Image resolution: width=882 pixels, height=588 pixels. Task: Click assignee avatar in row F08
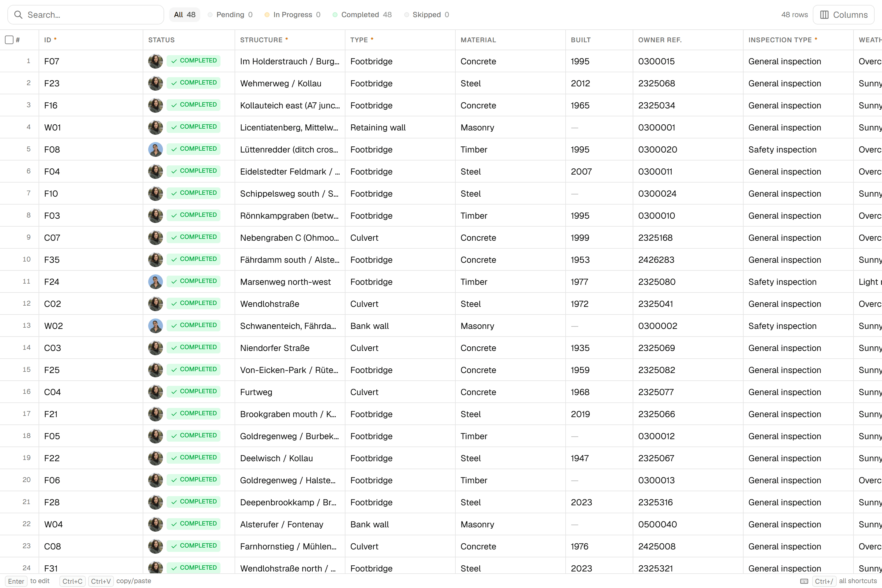tap(155, 149)
